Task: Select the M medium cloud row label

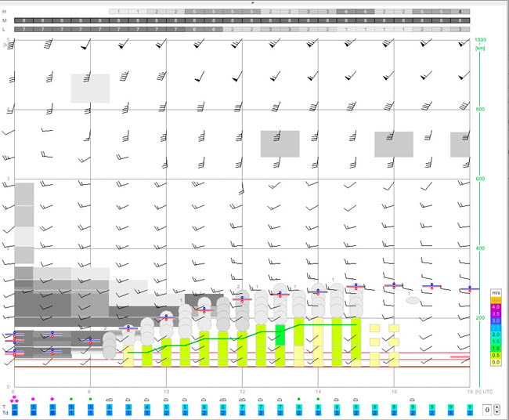Action: (4, 20)
